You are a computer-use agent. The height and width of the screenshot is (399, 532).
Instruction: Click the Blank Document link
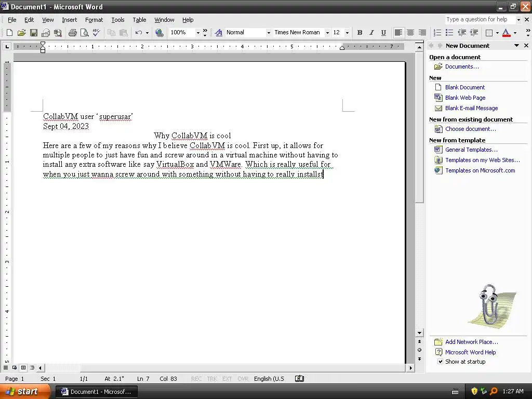tap(465, 87)
